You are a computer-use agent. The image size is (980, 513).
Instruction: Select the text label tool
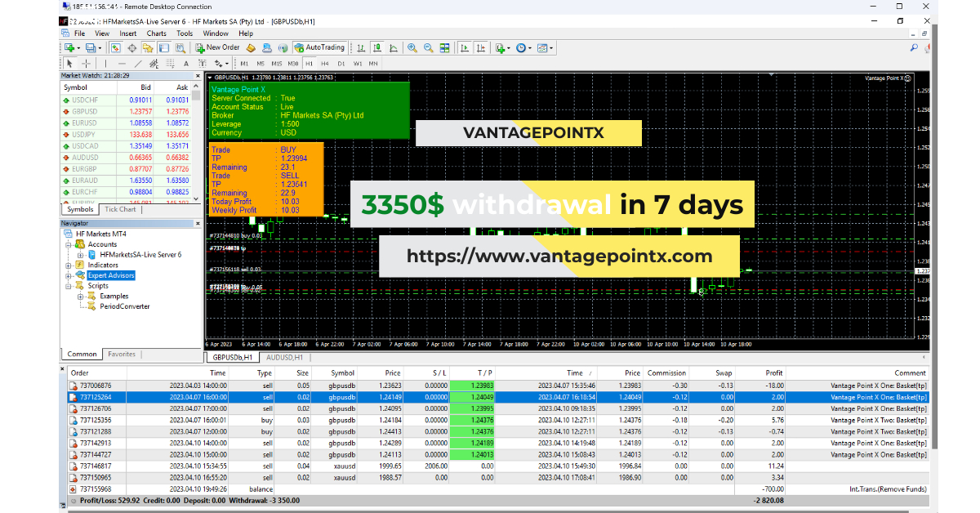(x=203, y=63)
